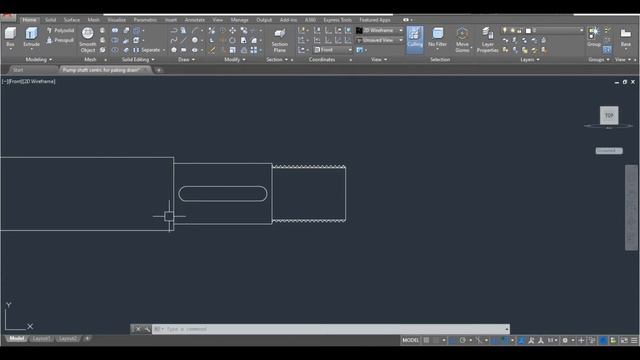The height and width of the screenshot is (360, 640).
Task: Expand command line history arrow
Action: (x=507, y=329)
